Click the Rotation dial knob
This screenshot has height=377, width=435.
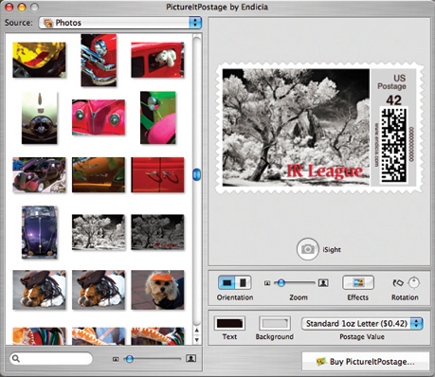click(x=414, y=283)
